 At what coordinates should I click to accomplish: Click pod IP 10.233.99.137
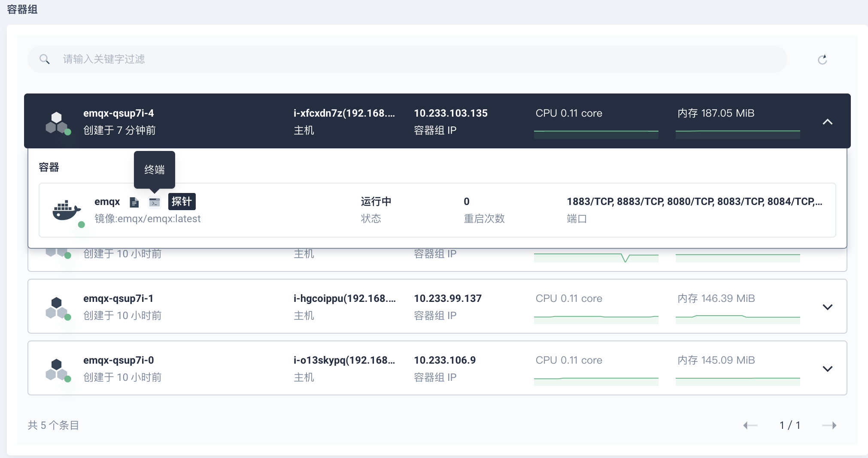(448, 298)
